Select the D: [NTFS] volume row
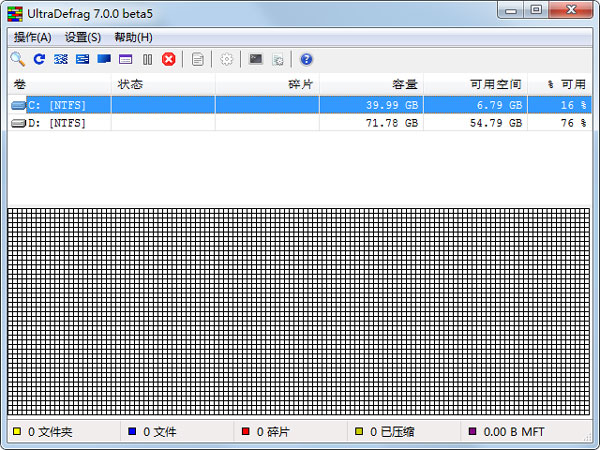The image size is (600, 450). [300, 123]
